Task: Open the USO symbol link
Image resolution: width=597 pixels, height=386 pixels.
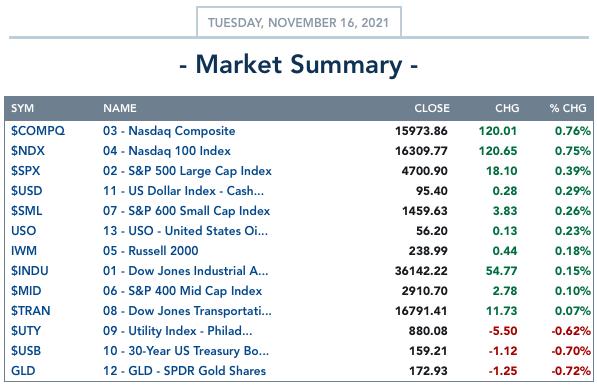Action: 24,231
